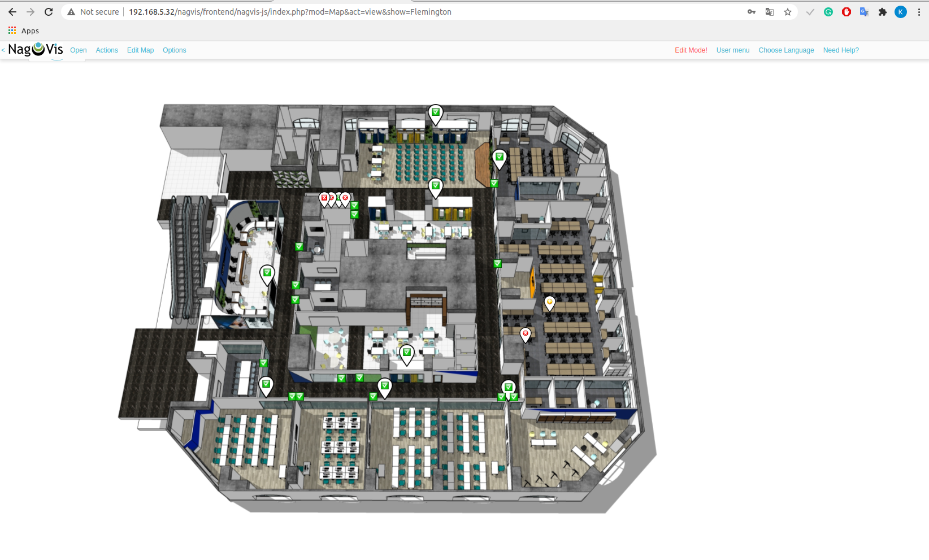
Task: Click the green OK pin in the curved lounge room
Action: click(x=267, y=274)
